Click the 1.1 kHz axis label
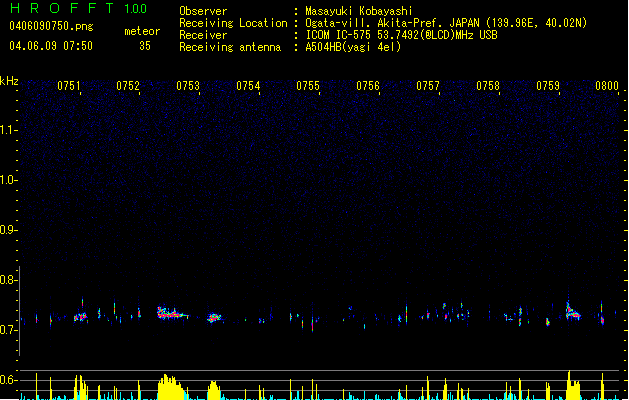 tap(8, 130)
